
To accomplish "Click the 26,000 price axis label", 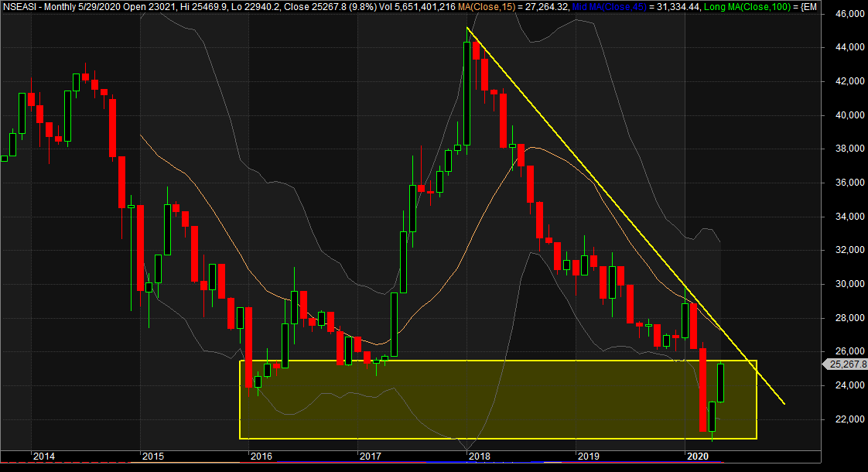I will pyautogui.click(x=849, y=352).
